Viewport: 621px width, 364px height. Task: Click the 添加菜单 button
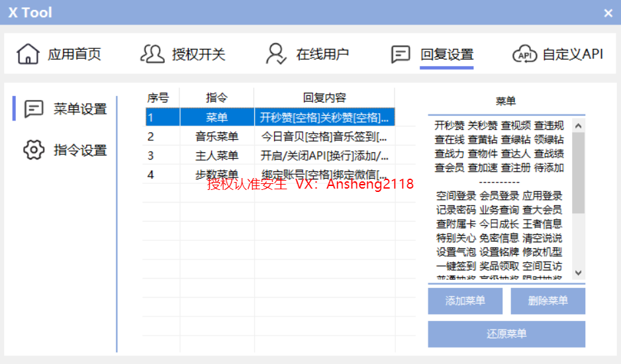[x=465, y=300]
